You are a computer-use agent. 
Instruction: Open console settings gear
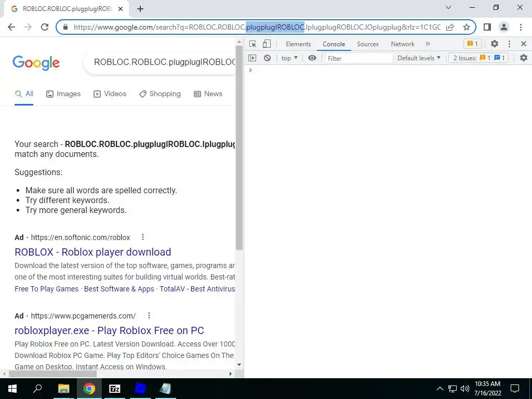[524, 58]
